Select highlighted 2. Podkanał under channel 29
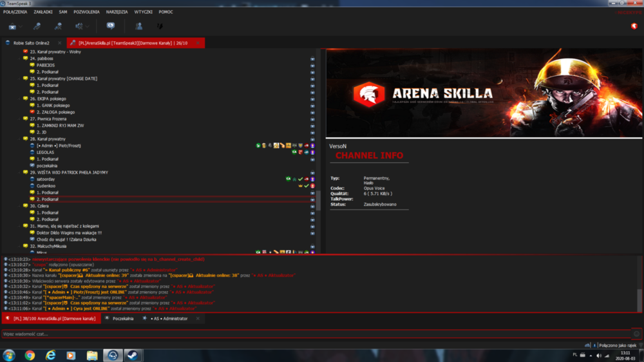This screenshot has height=362, width=644. [x=47, y=199]
